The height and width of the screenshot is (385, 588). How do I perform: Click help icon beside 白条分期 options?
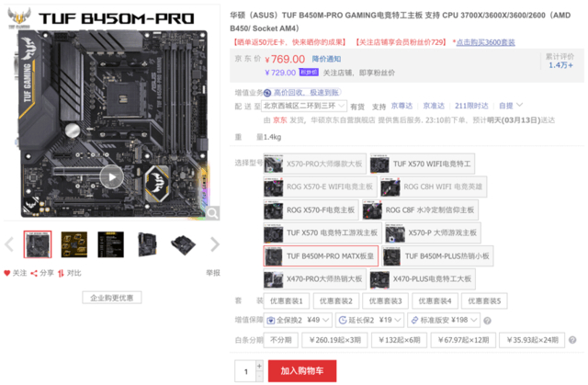[572, 340]
